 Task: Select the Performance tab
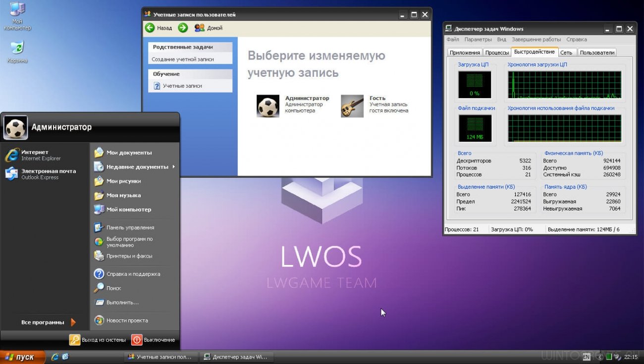pos(535,52)
